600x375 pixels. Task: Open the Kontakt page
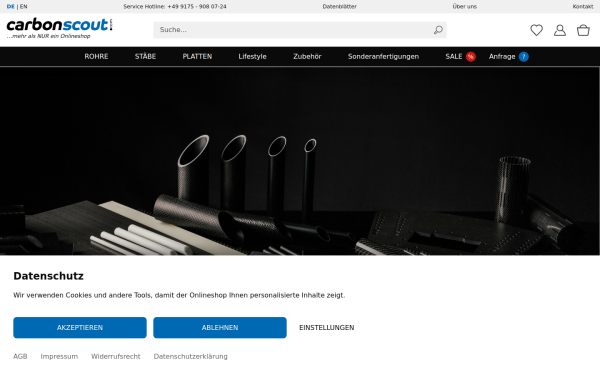[x=582, y=7]
